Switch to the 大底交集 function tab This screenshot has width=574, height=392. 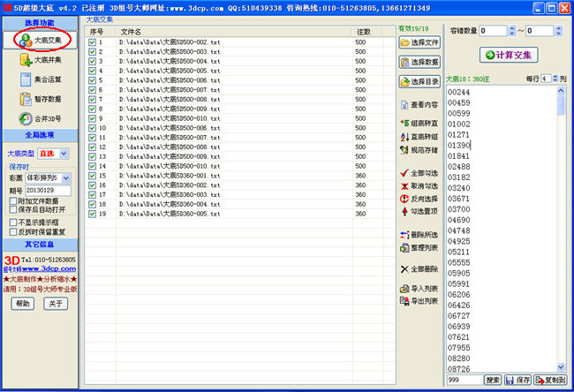(40, 40)
